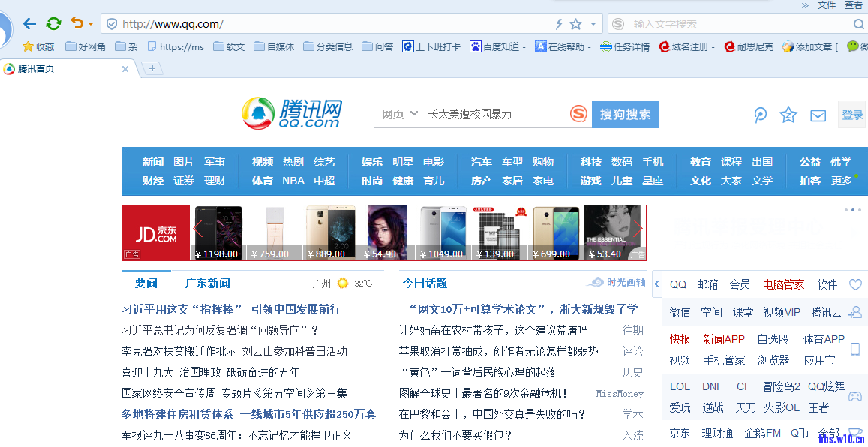
Task: Open the undo arrow history dropdown
Action: pos(91,24)
